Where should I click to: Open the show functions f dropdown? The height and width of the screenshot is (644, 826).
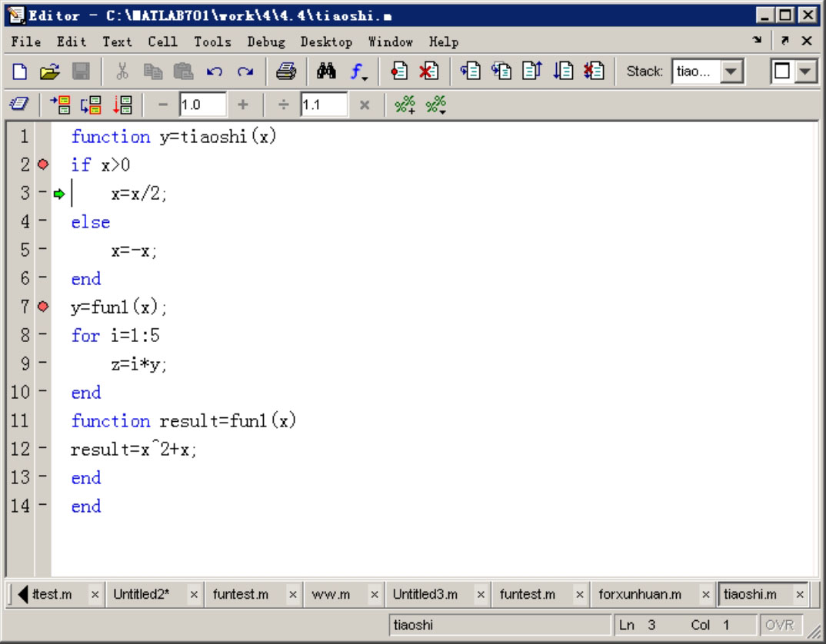(x=359, y=71)
